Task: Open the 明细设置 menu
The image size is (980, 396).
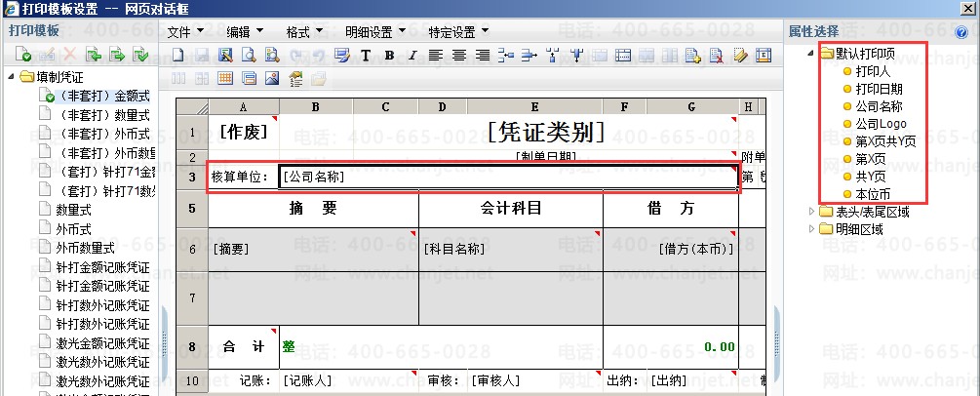Action: click(x=375, y=32)
